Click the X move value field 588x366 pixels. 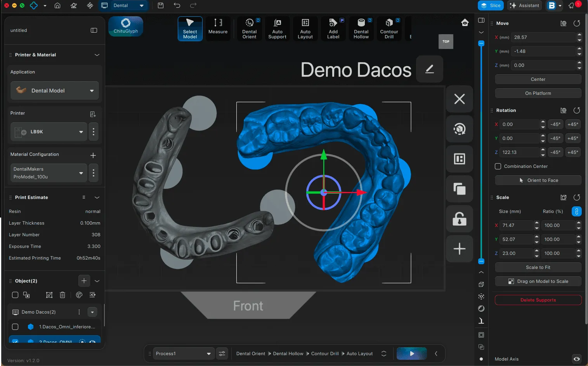[543, 37]
